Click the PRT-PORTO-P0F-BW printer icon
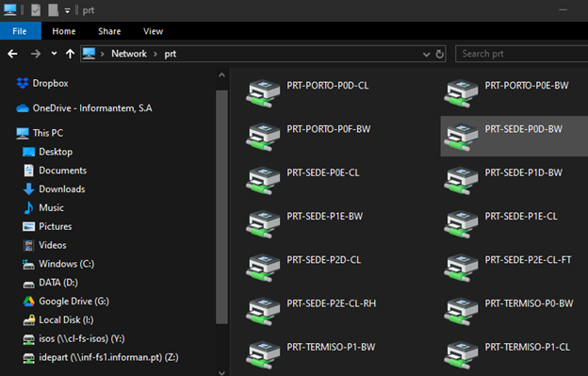Viewport: 588px width, 376px height. coord(263,137)
